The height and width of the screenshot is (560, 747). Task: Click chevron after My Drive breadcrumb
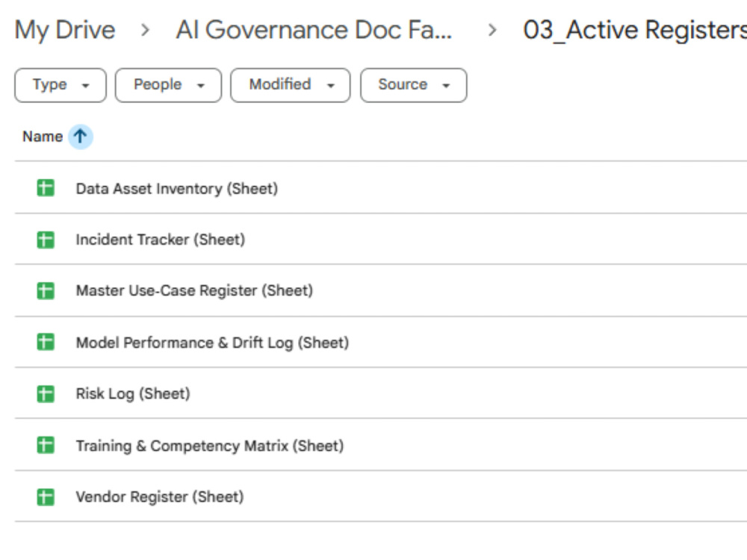[146, 30]
